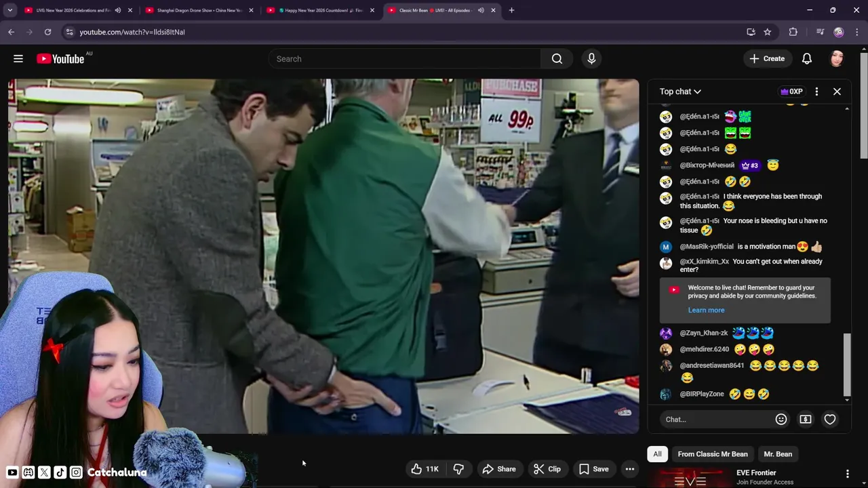Reload the current page

coord(47,32)
